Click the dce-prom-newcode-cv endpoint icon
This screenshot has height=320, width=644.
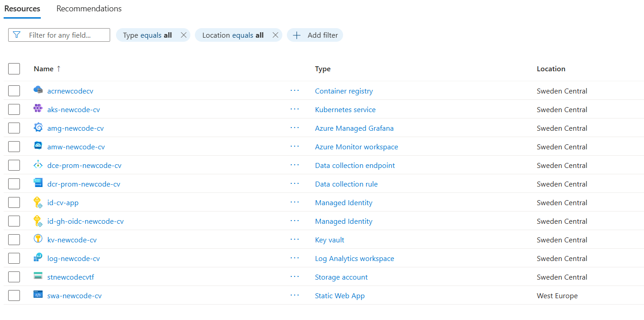[x=38, y=165]
